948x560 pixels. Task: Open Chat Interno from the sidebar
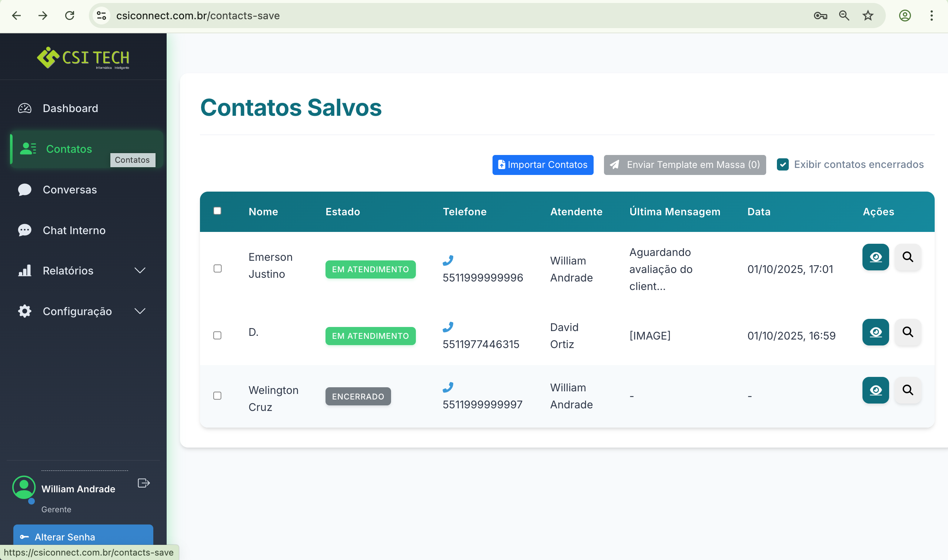point(74,230)
